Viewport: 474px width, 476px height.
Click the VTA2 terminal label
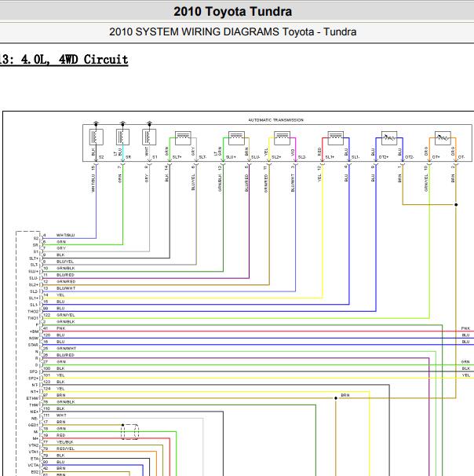[34, 445]
